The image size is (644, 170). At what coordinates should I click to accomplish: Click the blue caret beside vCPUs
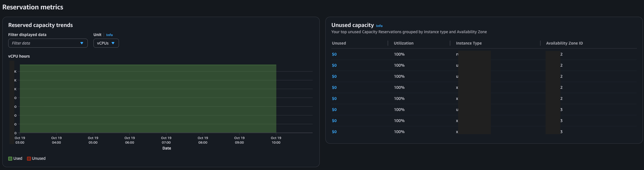coord(113,43)
